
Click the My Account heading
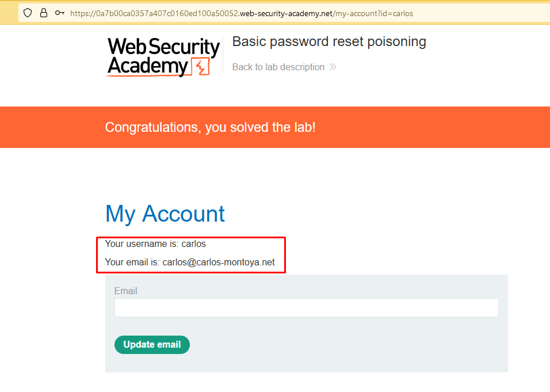(x=165, y=214)
